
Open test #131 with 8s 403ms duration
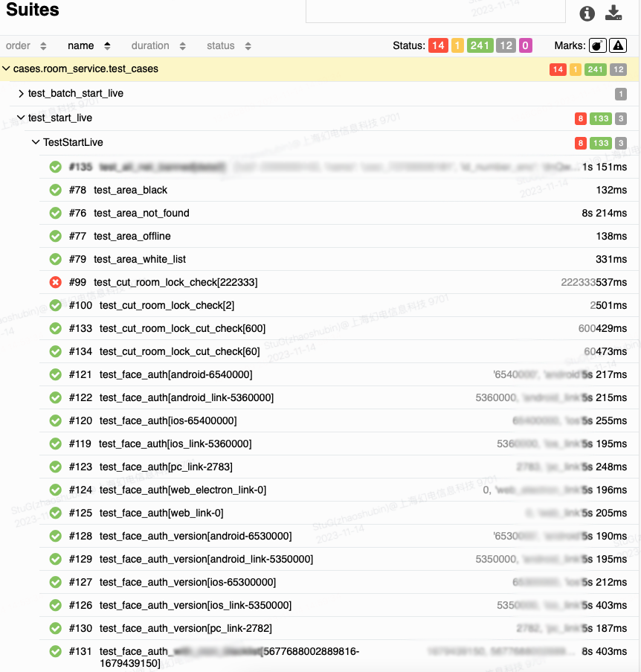point(339,656)
